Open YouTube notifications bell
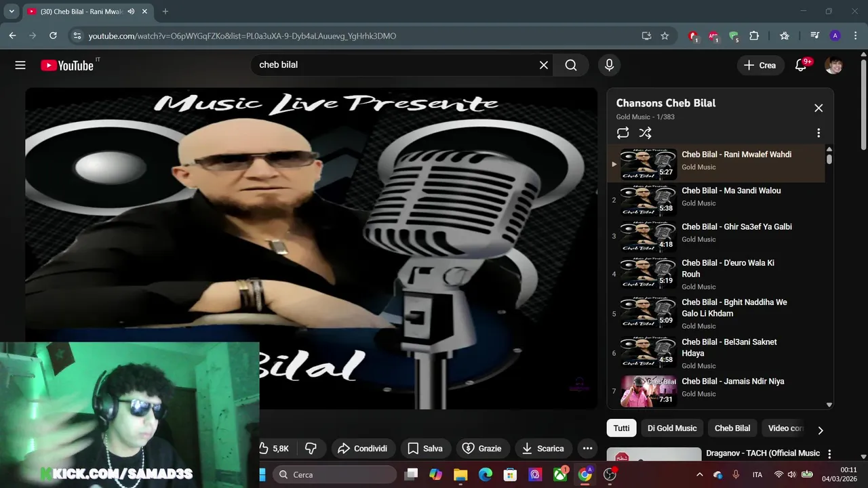The image size is (868, 488). coord(801,65)
